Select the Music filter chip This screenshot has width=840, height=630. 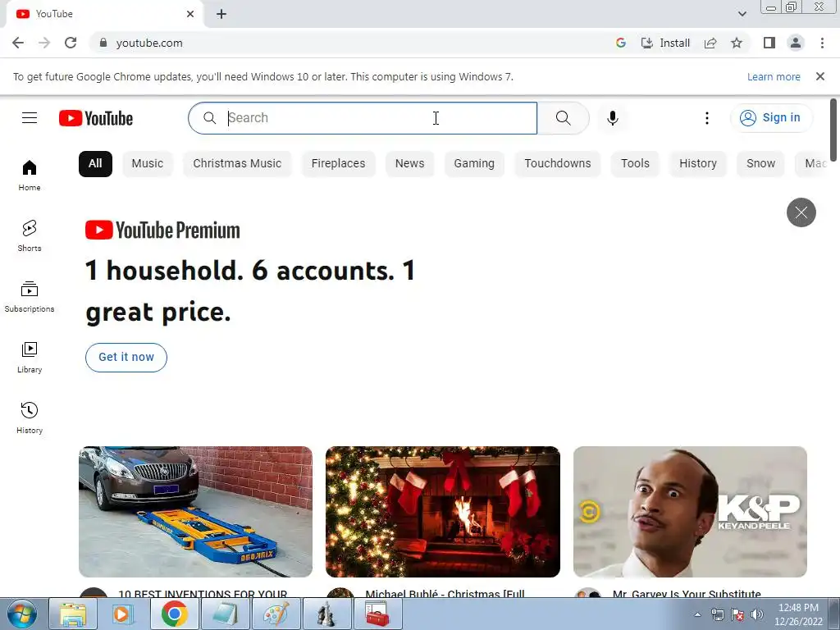(x=148, y=163)
